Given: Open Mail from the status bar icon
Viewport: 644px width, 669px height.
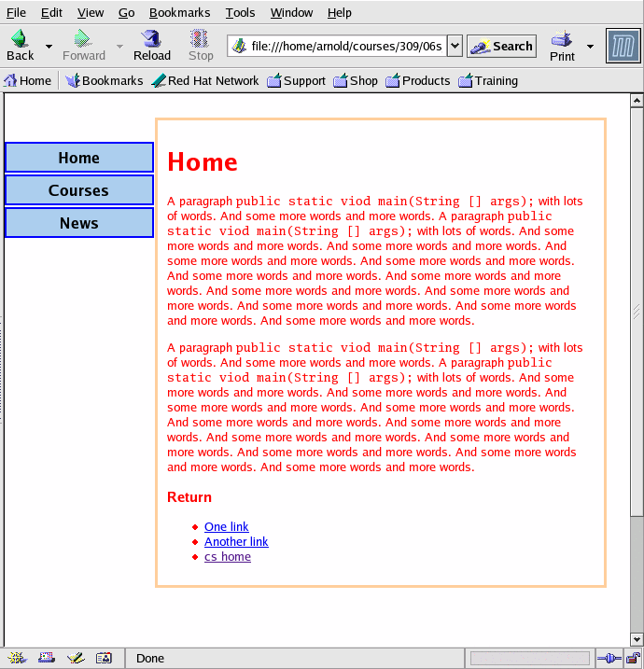Looking at the screenshot, I should pos(47,658).
